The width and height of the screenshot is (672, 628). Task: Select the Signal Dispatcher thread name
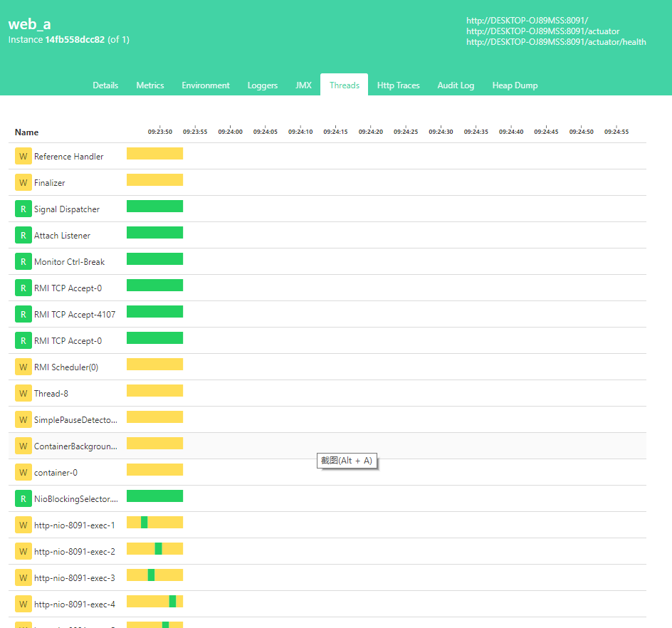[x=66, y=209]
